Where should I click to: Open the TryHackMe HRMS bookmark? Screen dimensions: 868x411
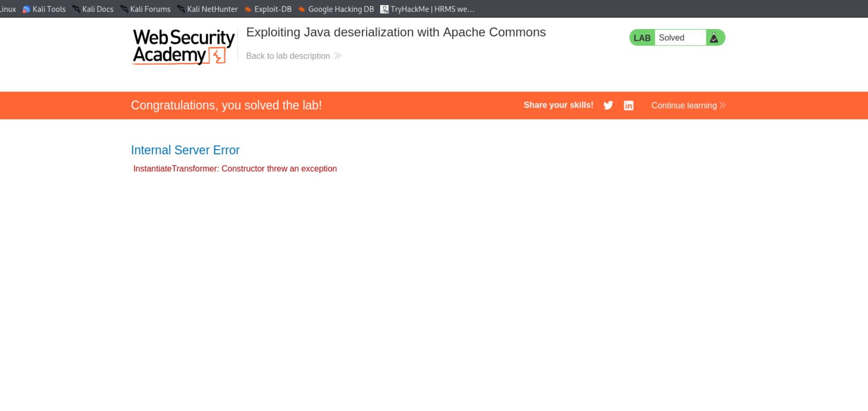[x=428, y=9]
